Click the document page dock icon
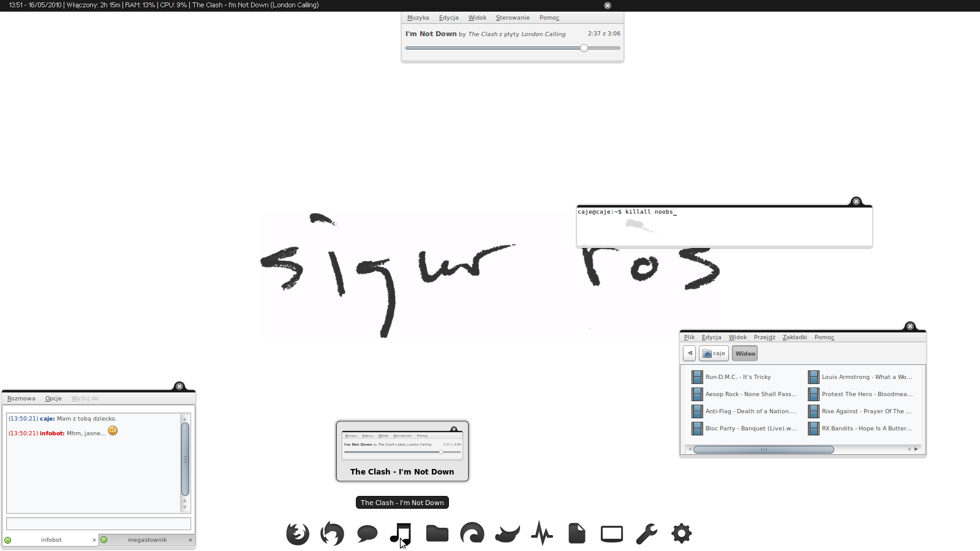Viewport: 980px width, 551px height. pyautogui.click(x=577, y=533)
